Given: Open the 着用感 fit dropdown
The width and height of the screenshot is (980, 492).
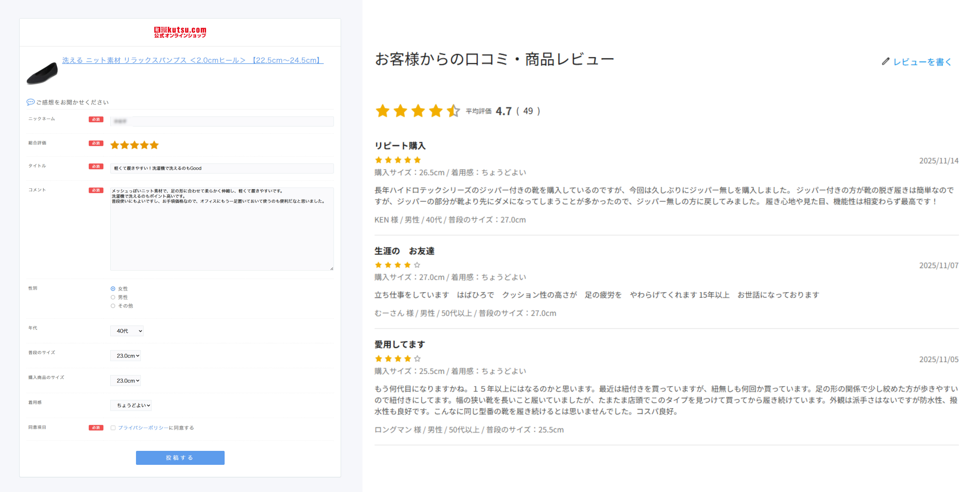Looking at the screenshot, I should click(x=131, y=405).
